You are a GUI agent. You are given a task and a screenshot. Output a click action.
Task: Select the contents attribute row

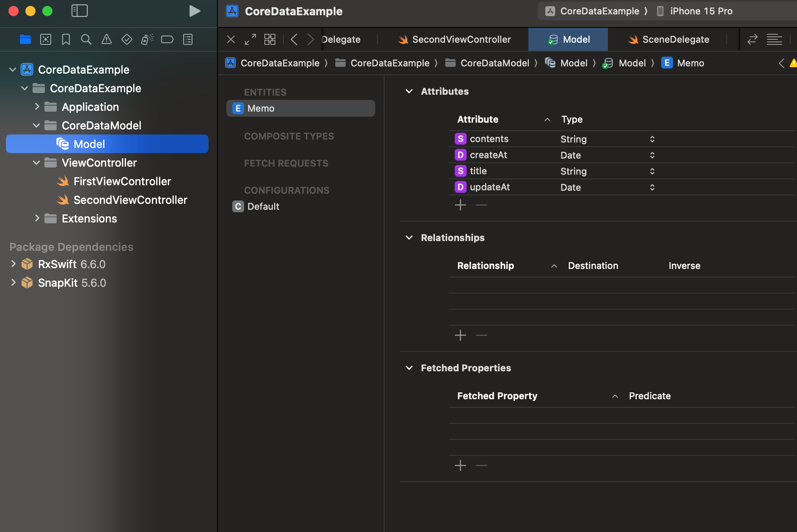tap(621, 139)
